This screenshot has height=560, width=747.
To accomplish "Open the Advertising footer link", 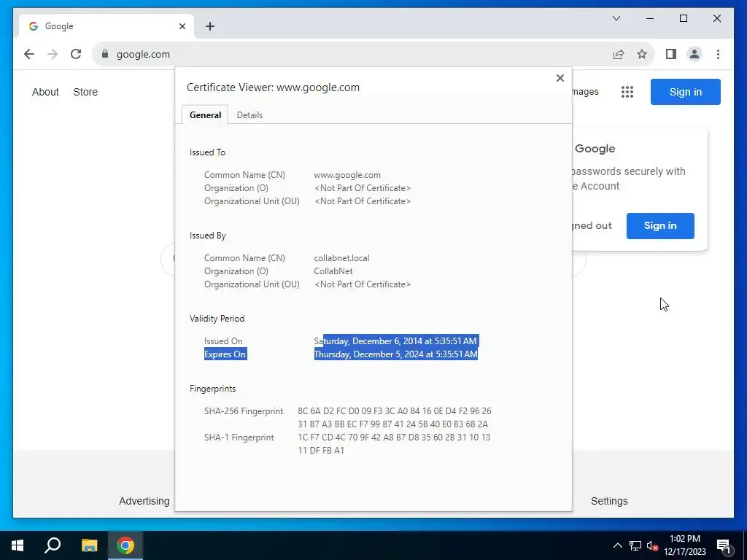I will coord(144,501).
